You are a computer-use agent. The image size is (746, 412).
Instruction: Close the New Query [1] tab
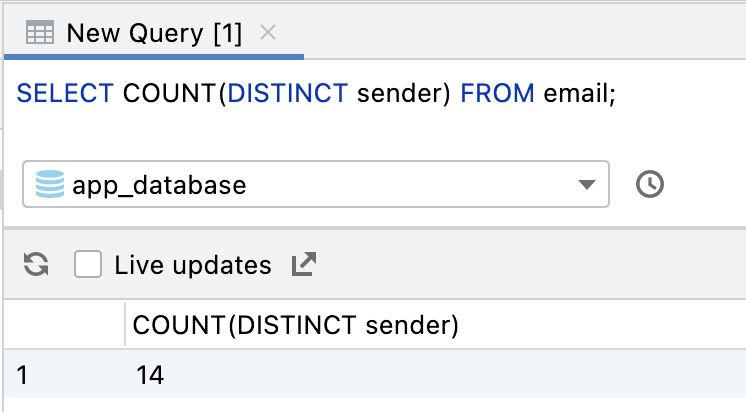pos(267,32)
